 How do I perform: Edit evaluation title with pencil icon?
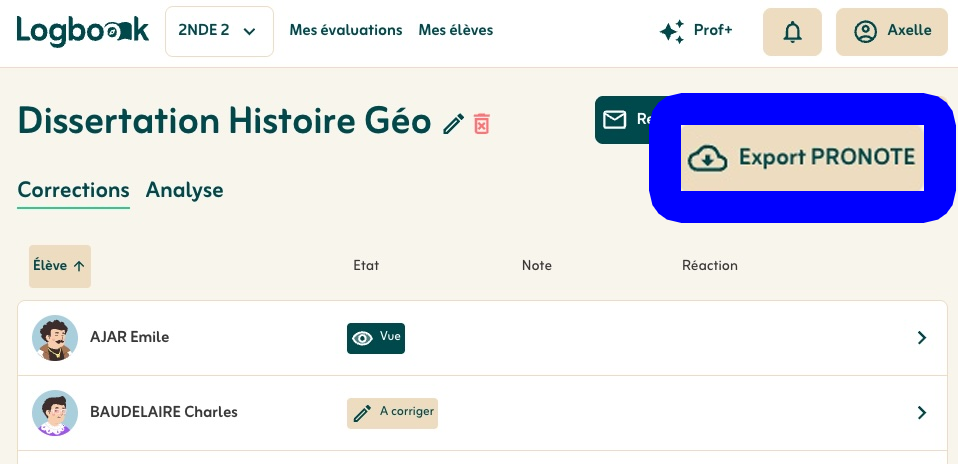pyautogui.click(x=453, y=123)
